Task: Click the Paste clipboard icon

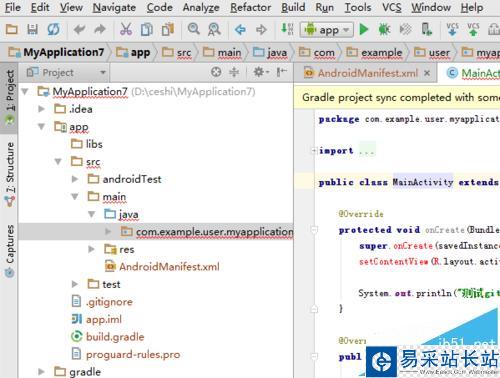Action: point(168,30)
